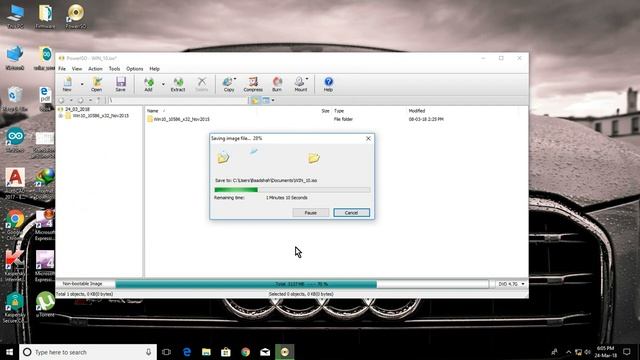Click the Help toolbar icon
640x360 pixels.
tap(328, 84)
